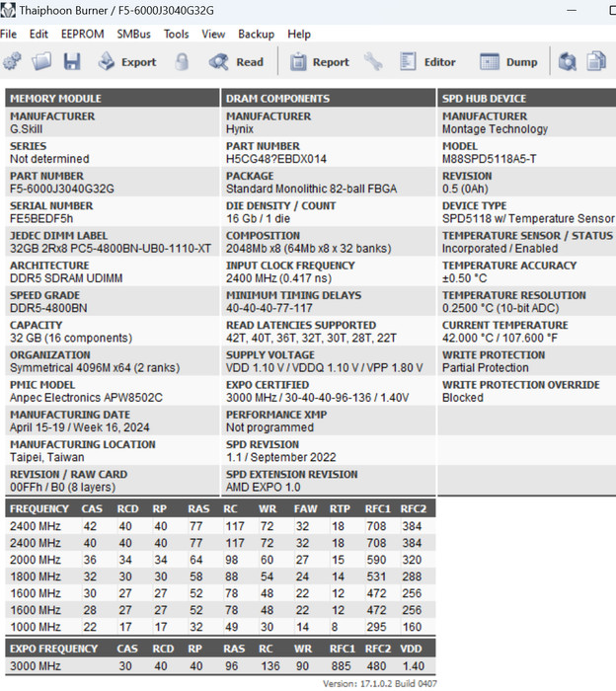Select the SPD HUB DEVICE header
The width and height of the screenshot is (616, 691).
click(526, 98)
